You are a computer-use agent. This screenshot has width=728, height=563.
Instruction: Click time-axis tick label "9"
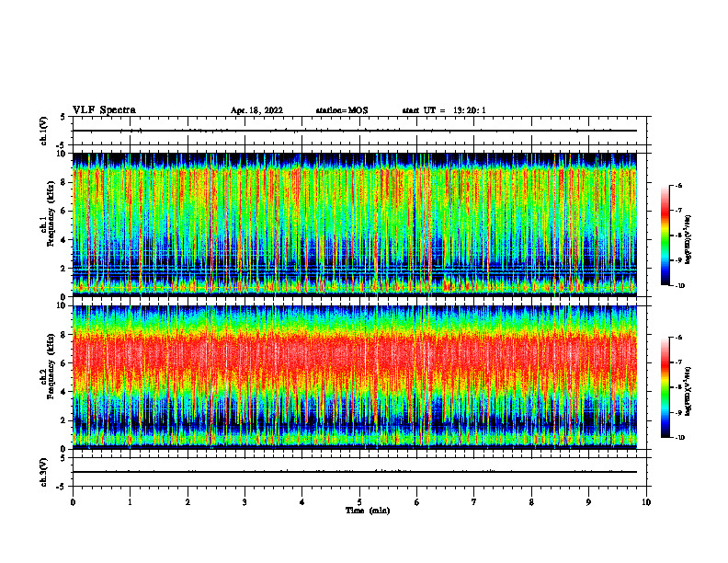pos(588,502)
